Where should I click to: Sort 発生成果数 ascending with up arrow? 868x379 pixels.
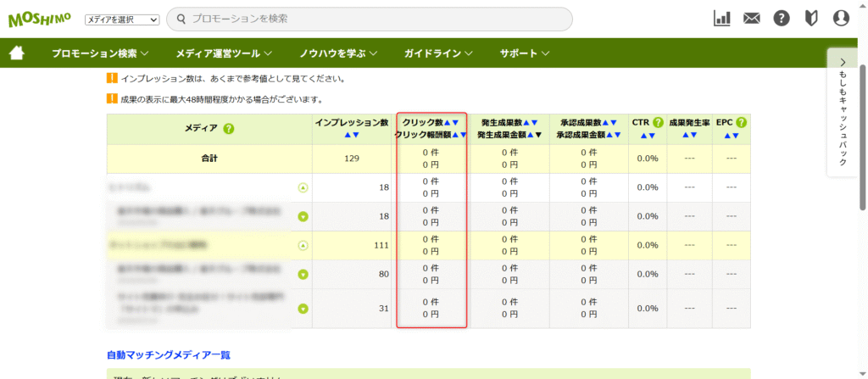pos(526,122)
